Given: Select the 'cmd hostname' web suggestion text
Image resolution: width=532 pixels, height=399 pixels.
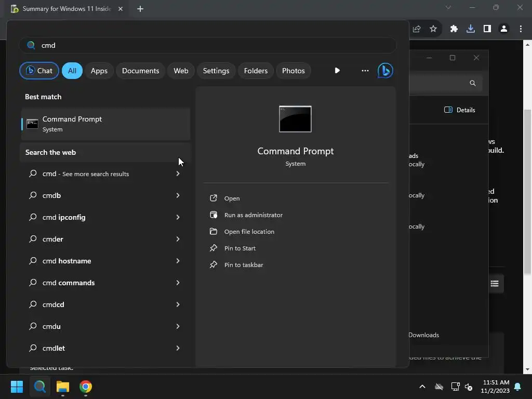Looking at the screenshot, I should point(66,261).
